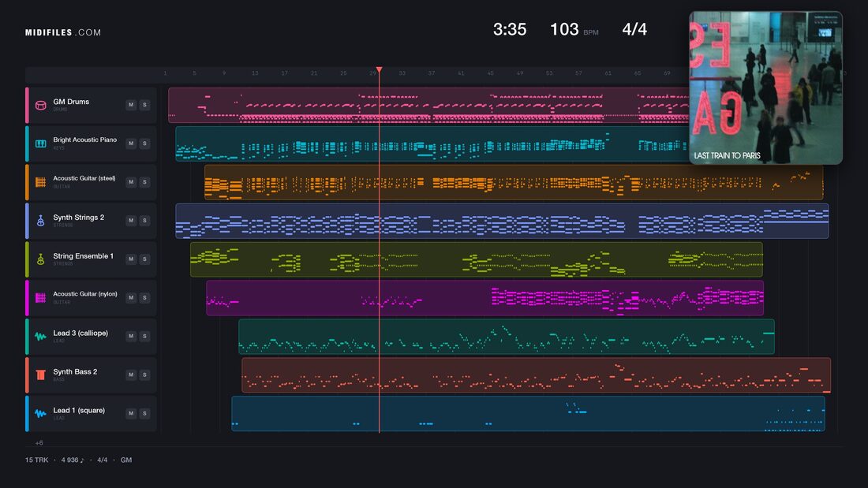
Task: Solo the Synth Strings 2 track
Action: tap(144, 220)
